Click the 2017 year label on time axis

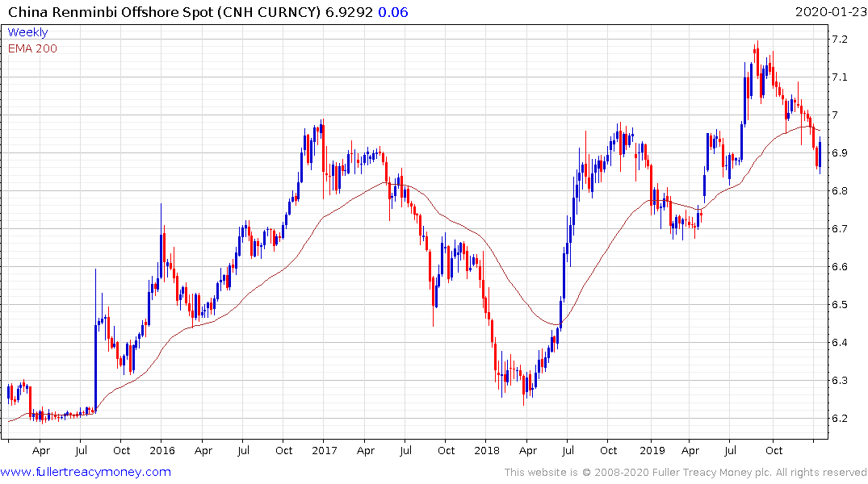click(x=325, y=450)
